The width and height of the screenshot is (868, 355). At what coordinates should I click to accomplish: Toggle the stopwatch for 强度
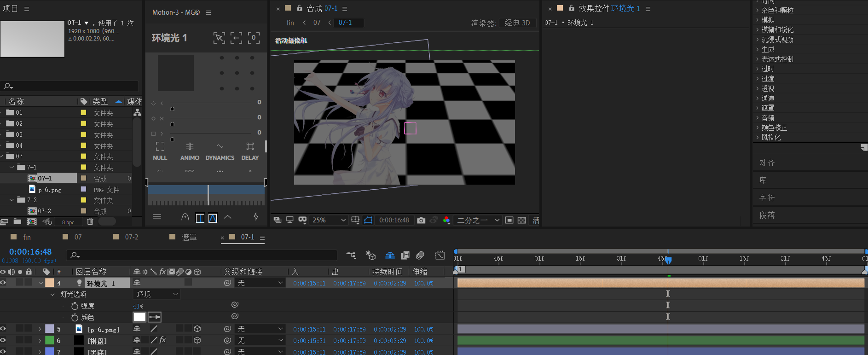(x=75, y=306)
